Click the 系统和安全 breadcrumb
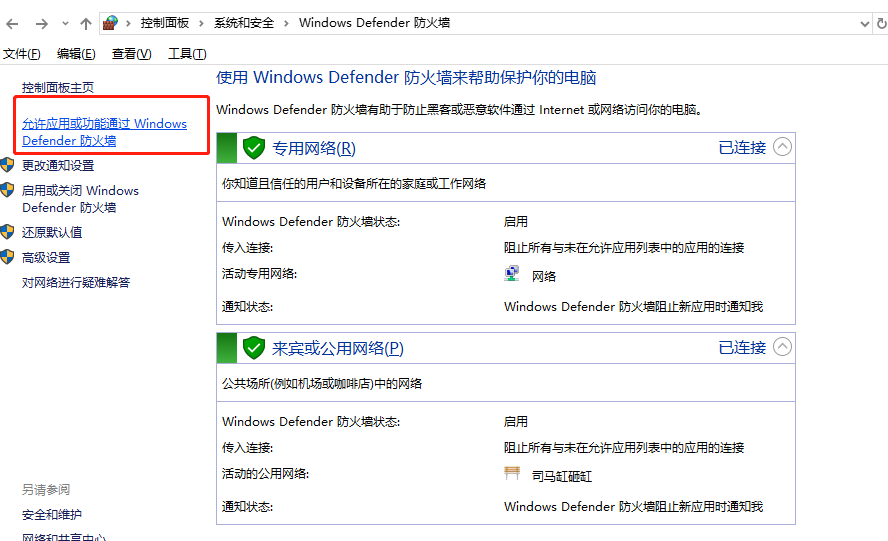 [244, 23]
